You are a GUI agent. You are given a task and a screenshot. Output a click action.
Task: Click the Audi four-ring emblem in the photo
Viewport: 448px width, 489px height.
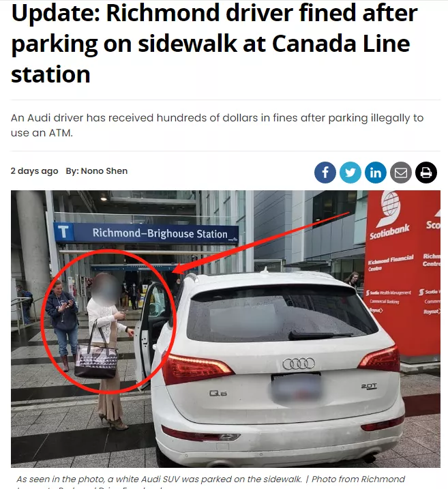click(x=299, y=364)
